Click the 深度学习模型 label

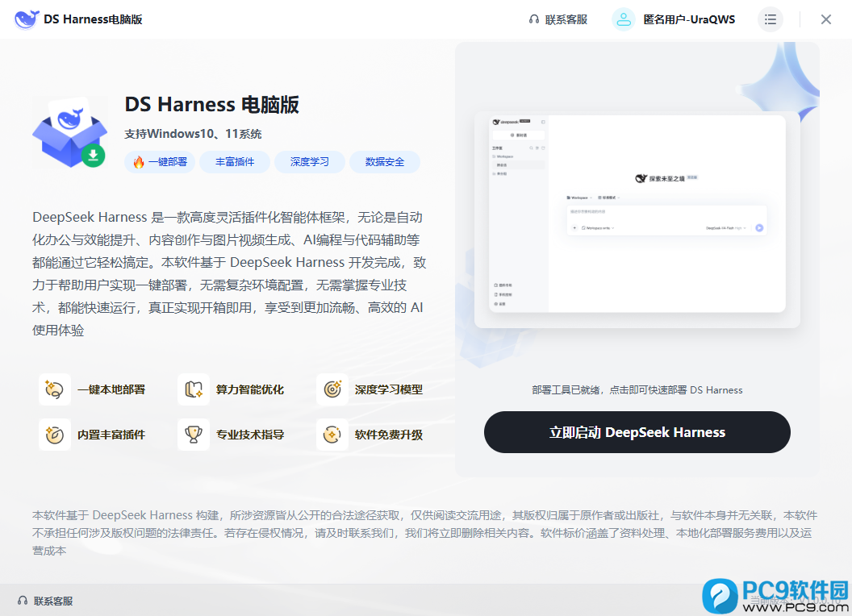(x=389, y=389)
